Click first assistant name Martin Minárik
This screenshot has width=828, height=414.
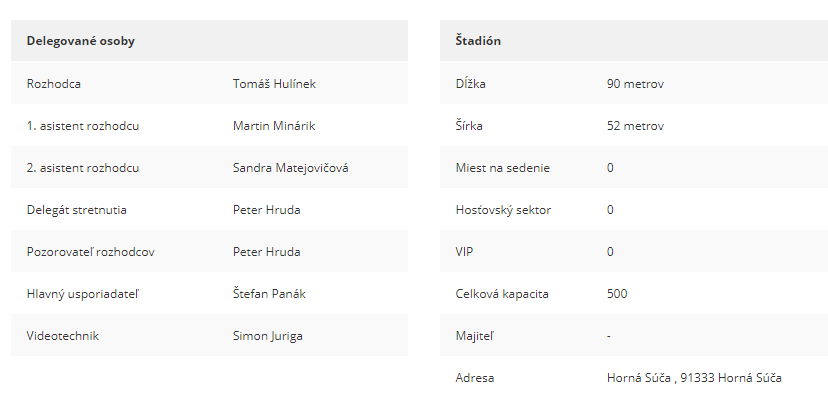click(x=274, y=126)
